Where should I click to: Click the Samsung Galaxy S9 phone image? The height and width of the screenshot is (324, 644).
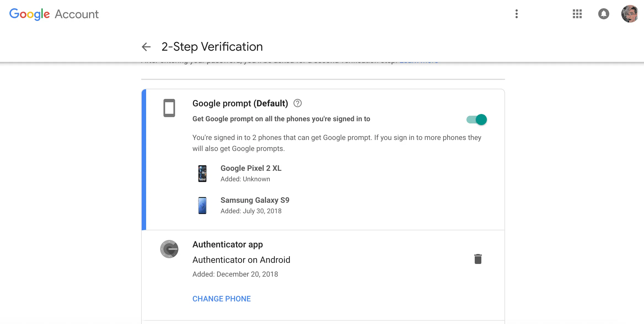tap(202, 206)
